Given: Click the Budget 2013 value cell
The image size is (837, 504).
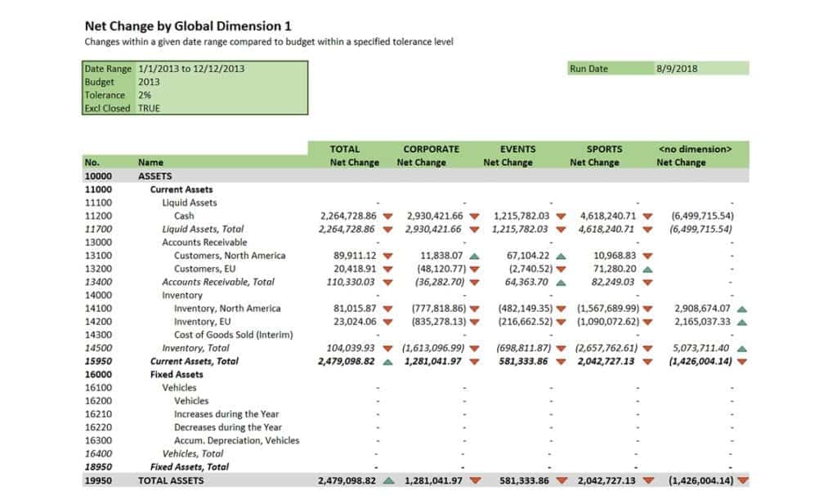Looking at the screenshot, I should [x=222, y=82].
